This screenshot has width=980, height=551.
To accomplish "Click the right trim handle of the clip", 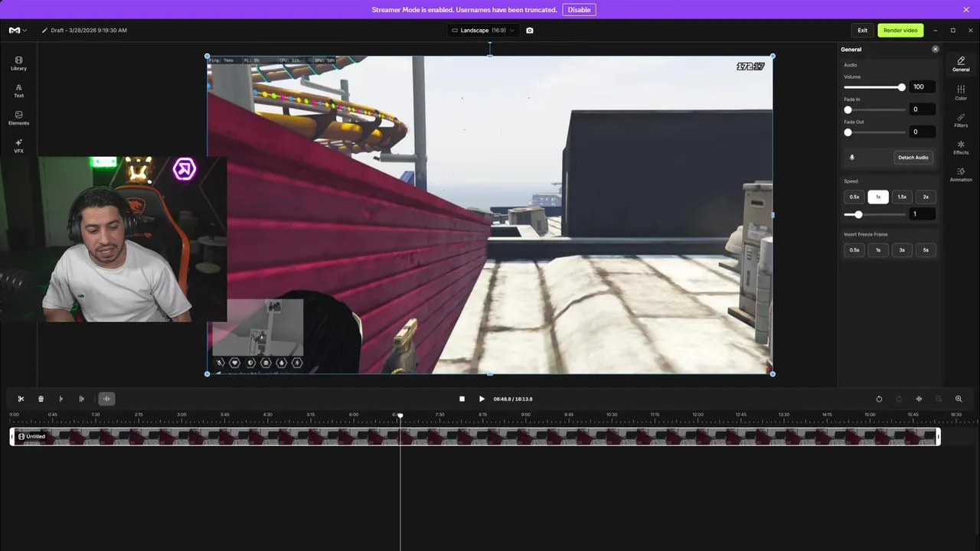I will (939, 436).
